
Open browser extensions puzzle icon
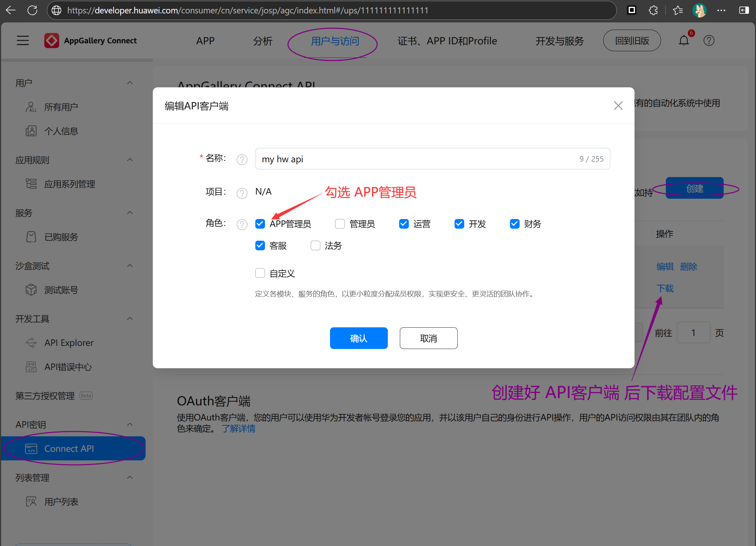click(x=653, y=10)
